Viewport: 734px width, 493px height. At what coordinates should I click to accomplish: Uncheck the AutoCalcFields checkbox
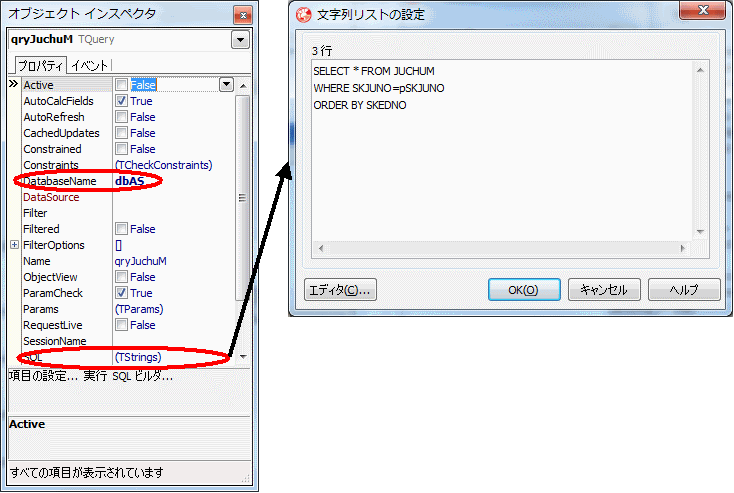click(121, 101)
